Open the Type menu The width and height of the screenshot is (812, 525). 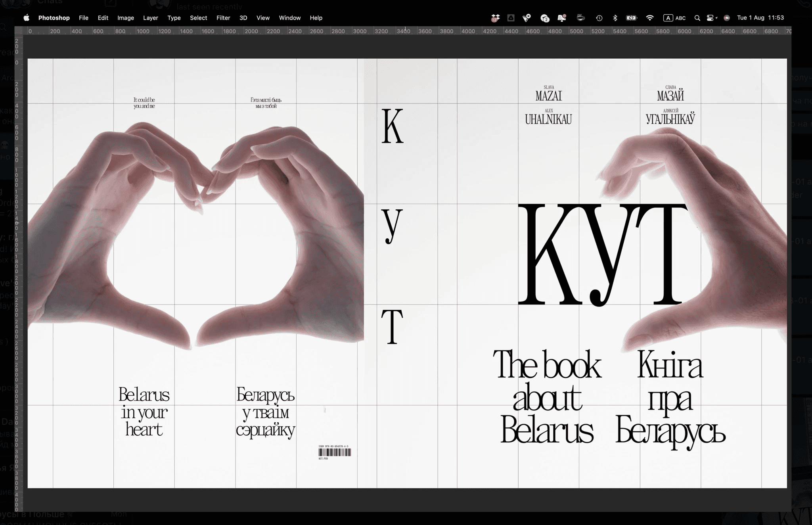(x=174, y=18)
